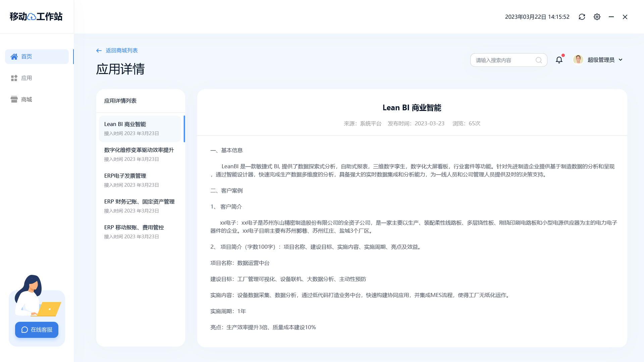Click the 一、基本信息 heading
The width and height of the screenshot is (644, 362).
226,150
